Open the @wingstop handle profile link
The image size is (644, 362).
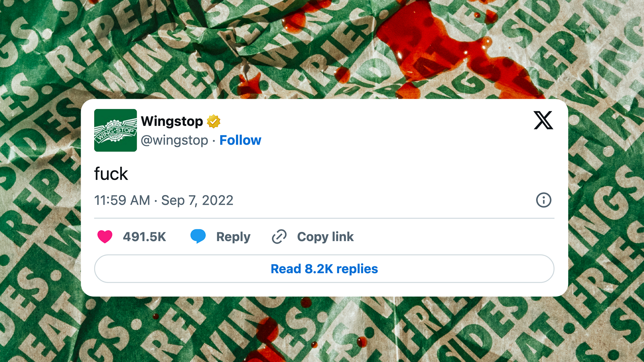coord(174,140)
